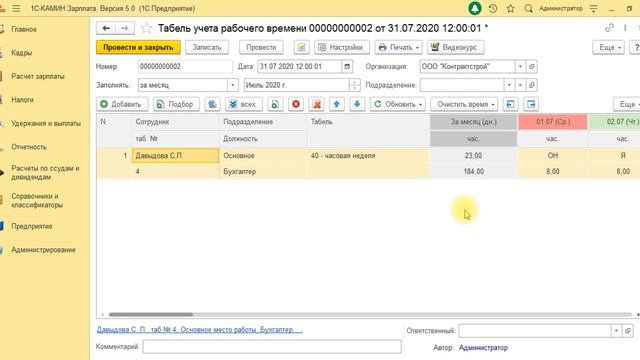Clear the Подразделение field

tap(520, 85)
